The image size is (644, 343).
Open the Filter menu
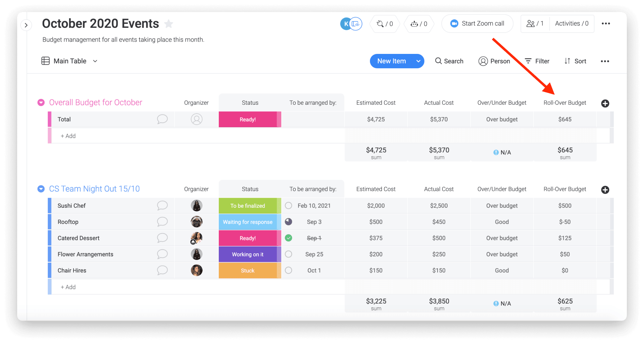tap(537, 61)
